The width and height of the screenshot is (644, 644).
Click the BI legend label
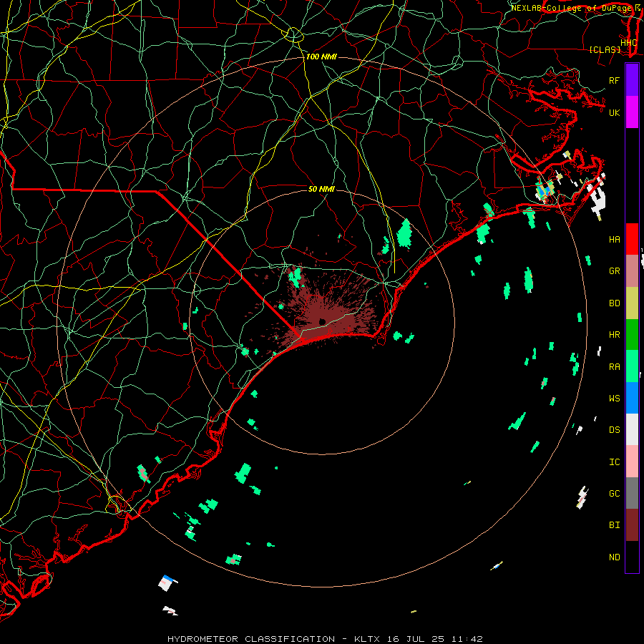point(614,525)
